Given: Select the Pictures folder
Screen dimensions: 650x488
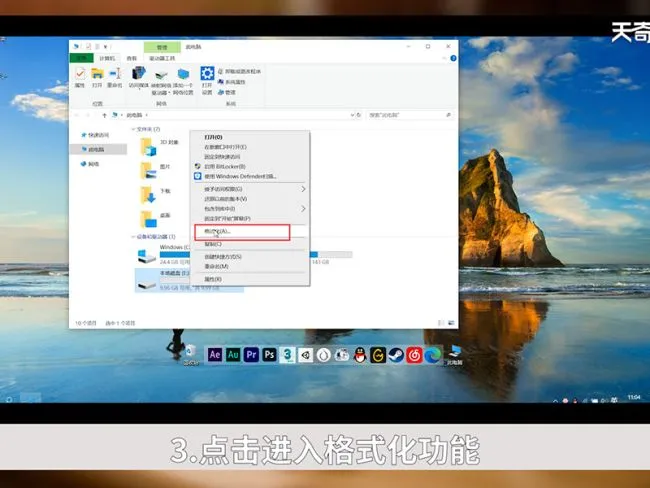Looking at the screenshot, I should (x=148, y=171).
